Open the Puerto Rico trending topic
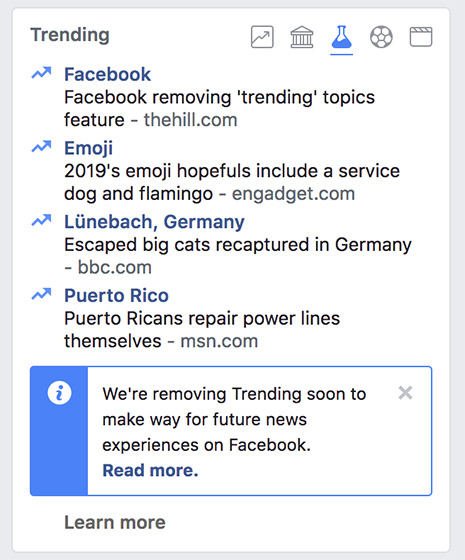 (x=116, y=295)
